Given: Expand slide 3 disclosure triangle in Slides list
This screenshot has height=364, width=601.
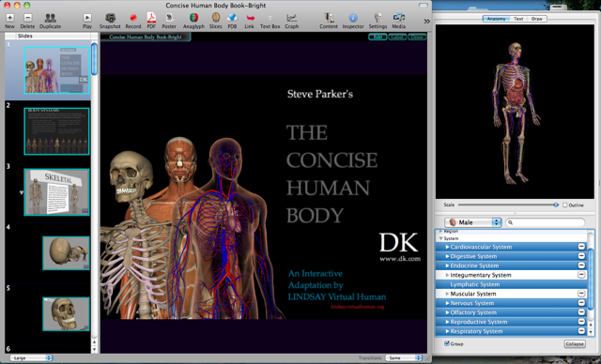Looking at the screenshot, I should (22, 193).
